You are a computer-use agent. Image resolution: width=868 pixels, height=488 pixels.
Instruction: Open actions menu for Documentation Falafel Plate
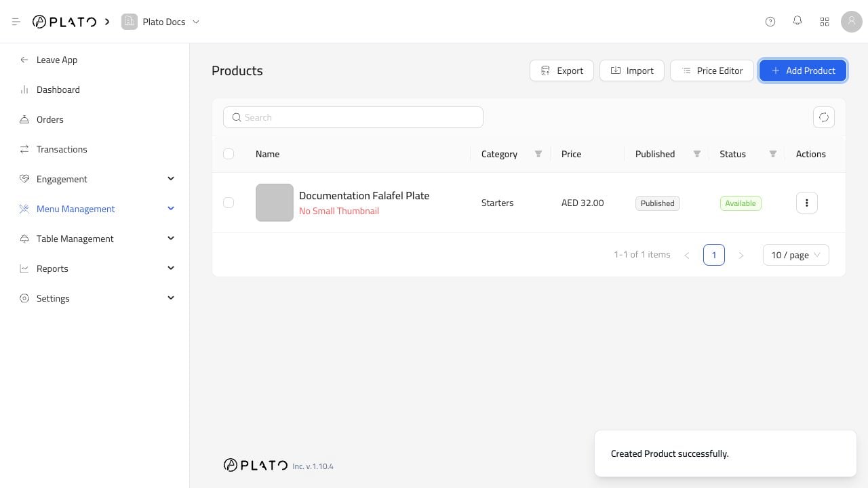tap(807, 203)
